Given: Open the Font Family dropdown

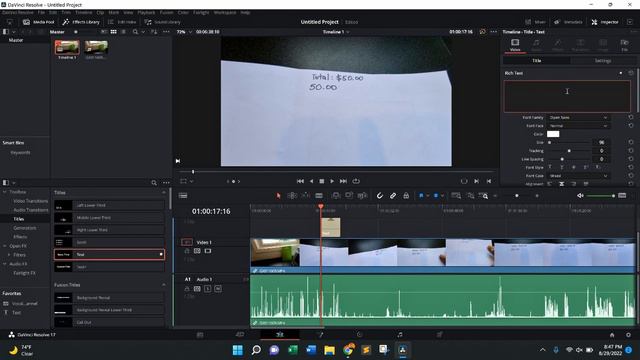Looking at the screenshot, I should click(x=578, y=118).
